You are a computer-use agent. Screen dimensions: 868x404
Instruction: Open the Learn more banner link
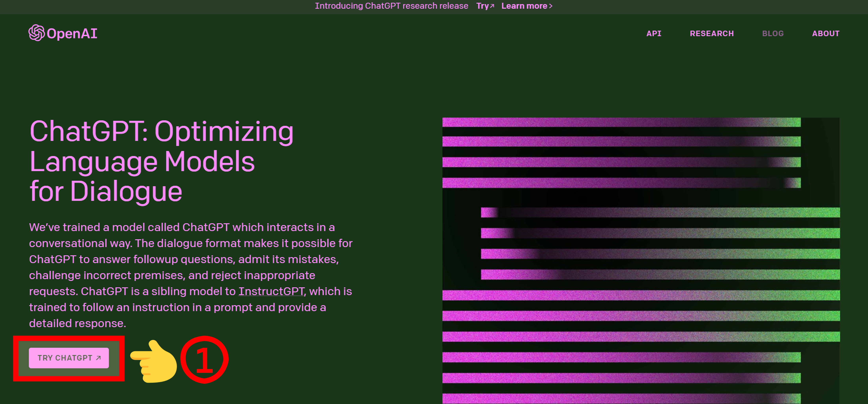[524, 6]
